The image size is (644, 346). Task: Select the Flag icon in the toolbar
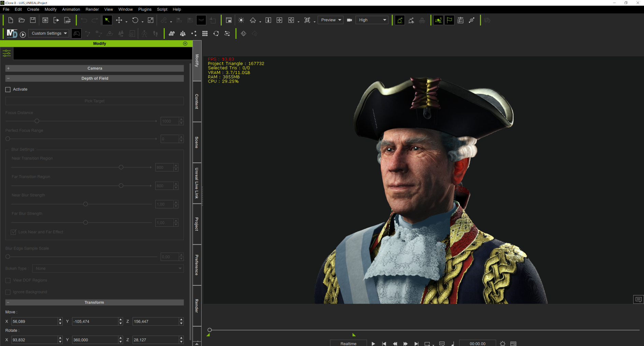tap(449, 20)
